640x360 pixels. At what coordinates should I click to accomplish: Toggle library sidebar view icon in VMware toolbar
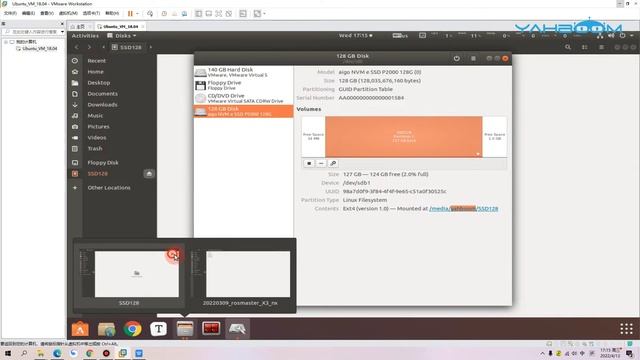pyautogui.click(x=198, y=13)
